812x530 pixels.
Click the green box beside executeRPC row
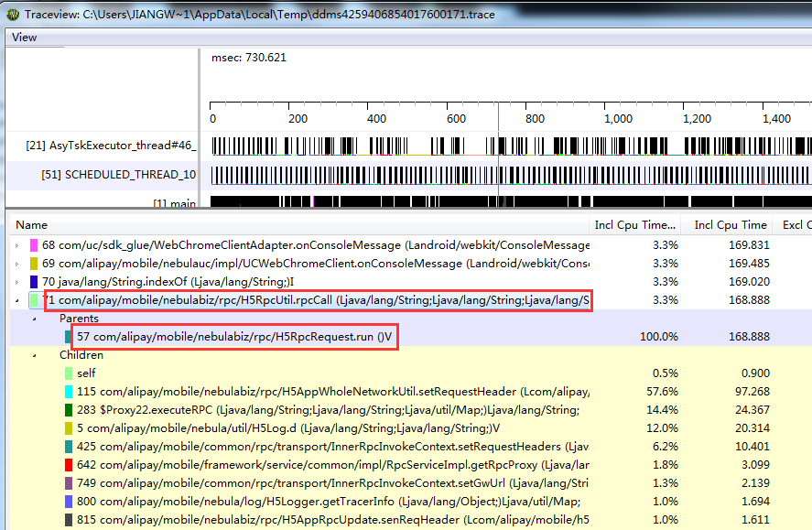[x=70, y=410]
